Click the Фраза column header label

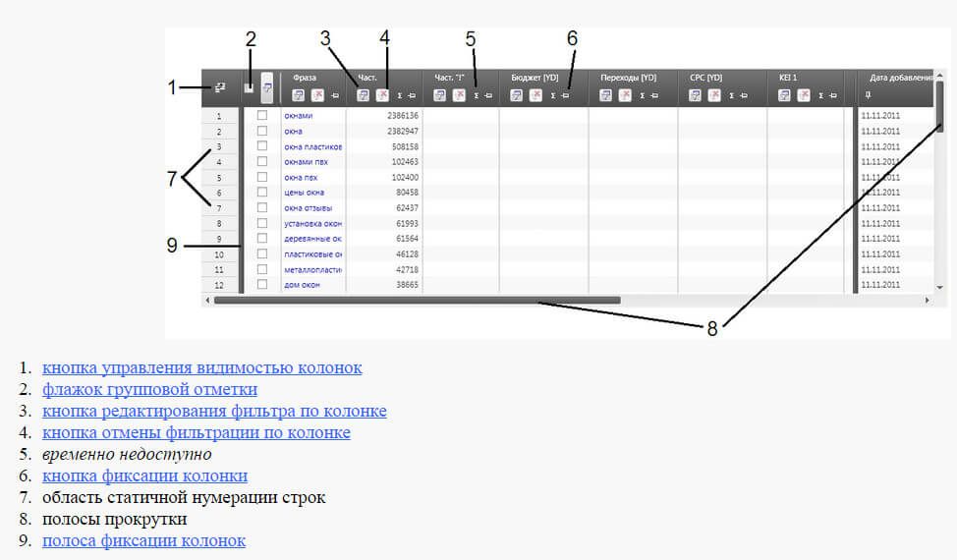304,78
